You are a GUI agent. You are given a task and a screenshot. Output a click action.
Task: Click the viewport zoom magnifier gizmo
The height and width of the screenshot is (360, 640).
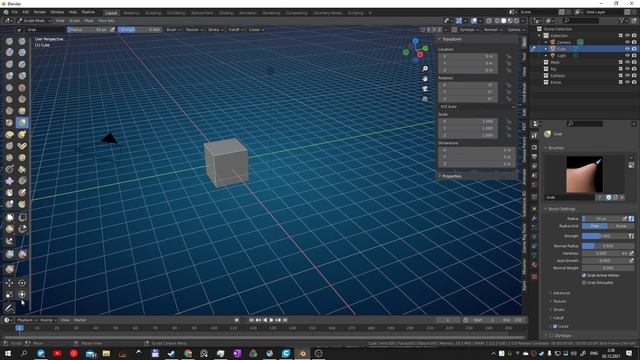click(425, 69)
